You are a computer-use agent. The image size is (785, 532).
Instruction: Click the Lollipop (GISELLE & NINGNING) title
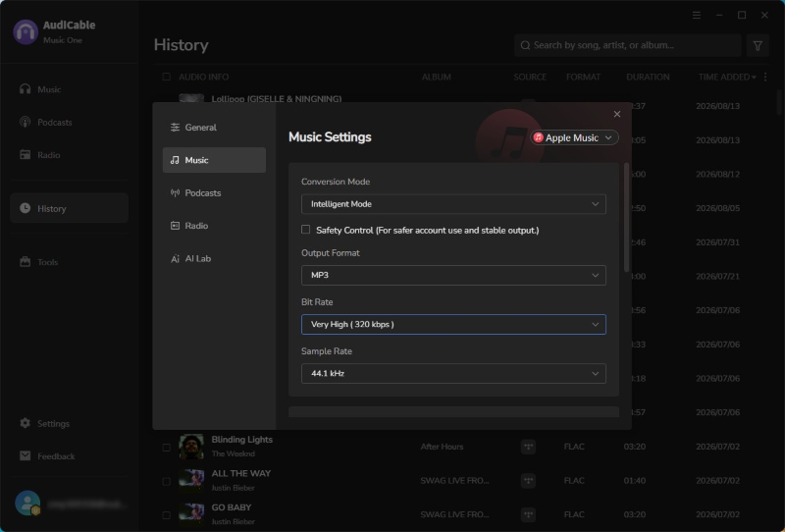click(277, 99)
